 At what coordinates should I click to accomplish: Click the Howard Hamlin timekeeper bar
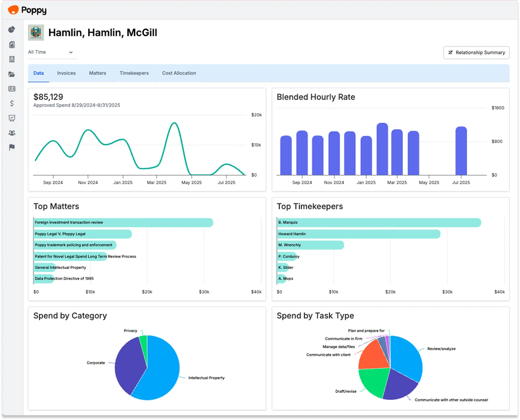(x=359, y=234)
